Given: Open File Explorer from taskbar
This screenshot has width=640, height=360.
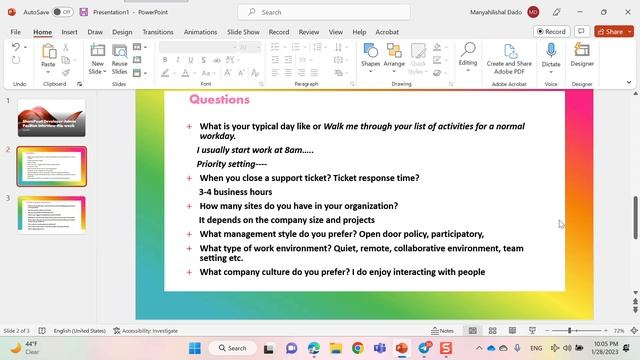Looking at the screenshot, I should coord(336,348).
